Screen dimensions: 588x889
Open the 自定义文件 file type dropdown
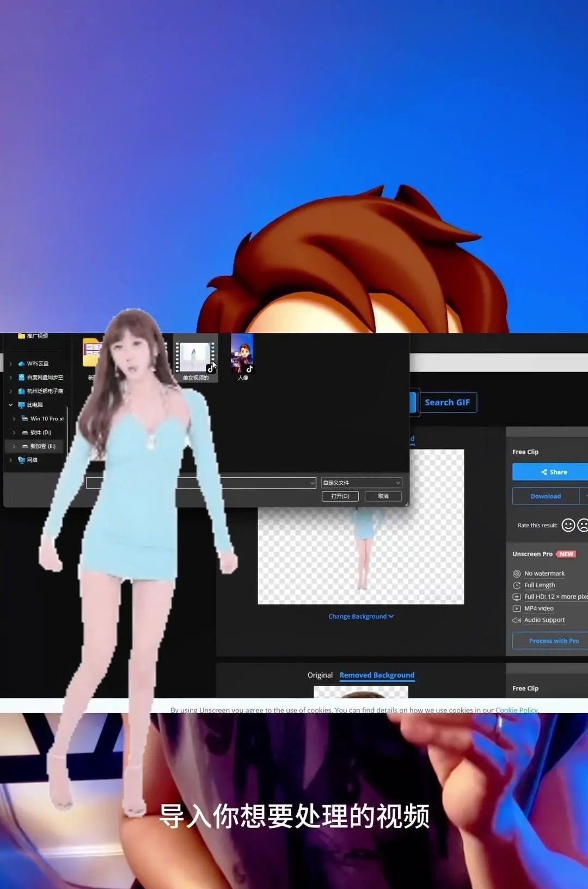362,483
